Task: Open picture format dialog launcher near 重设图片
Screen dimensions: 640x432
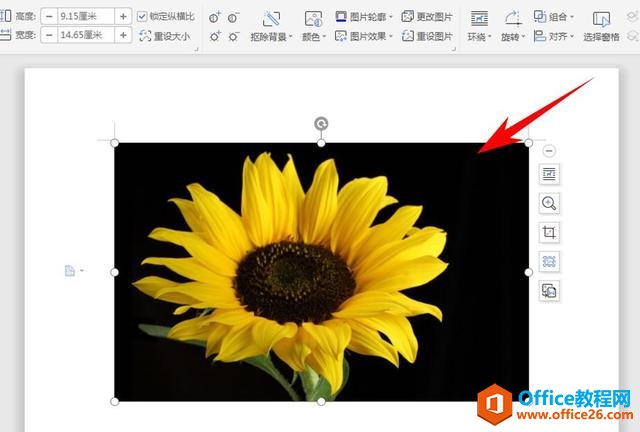Action: (453, 49)
